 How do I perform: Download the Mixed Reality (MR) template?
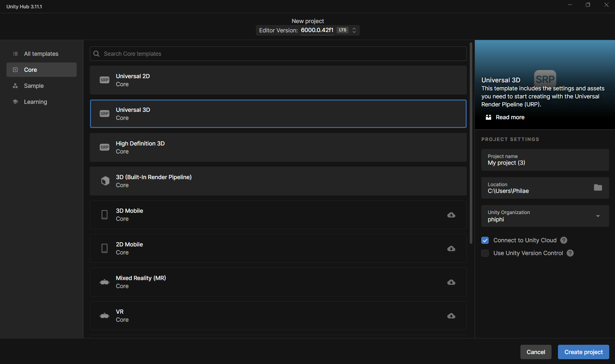click(x=451, y=282)
